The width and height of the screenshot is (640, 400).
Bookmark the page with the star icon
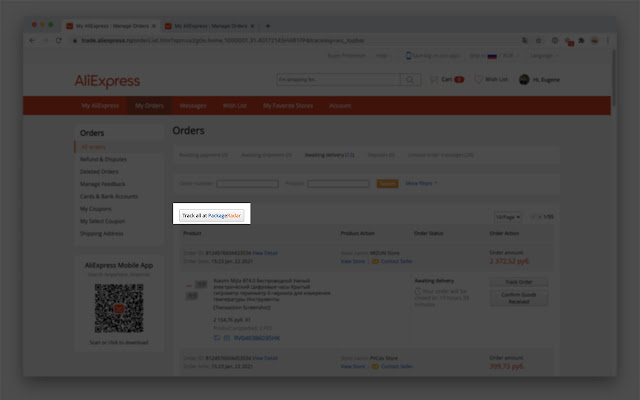coord(538,40)
